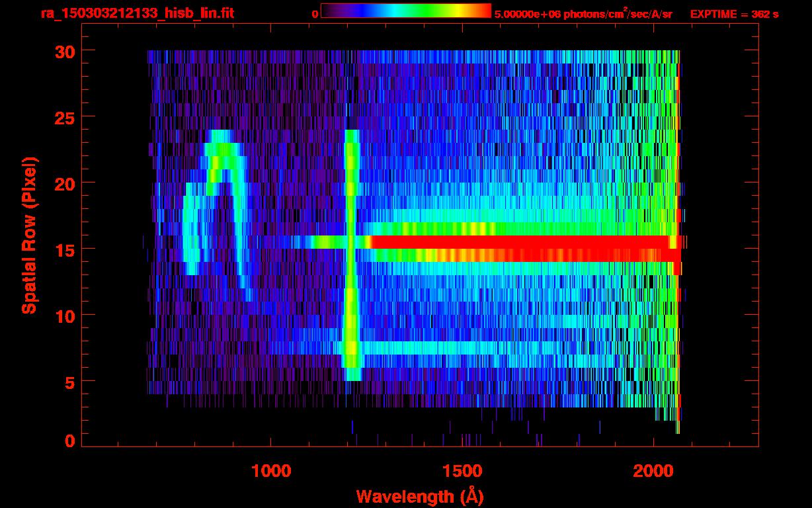Click the vertical green emission line near 1216 Å
Screen dimensions: 812x508
[351, 255]
